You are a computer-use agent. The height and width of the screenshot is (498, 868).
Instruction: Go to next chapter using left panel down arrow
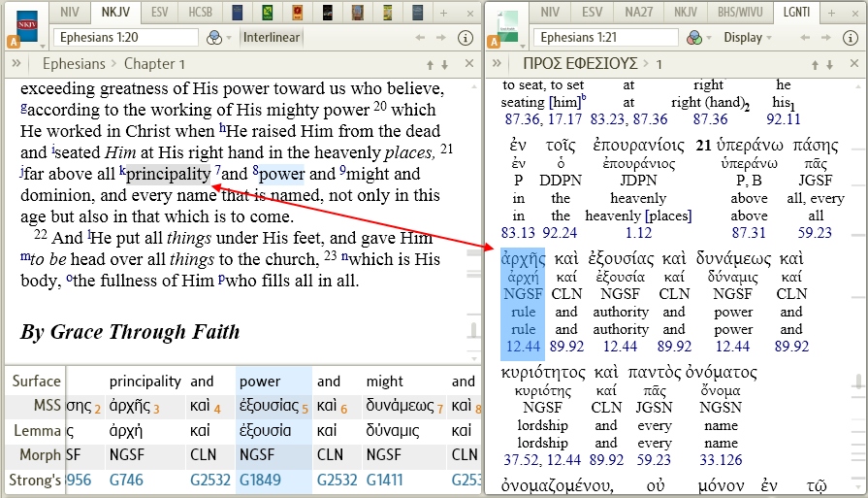(x=444, y=64)
